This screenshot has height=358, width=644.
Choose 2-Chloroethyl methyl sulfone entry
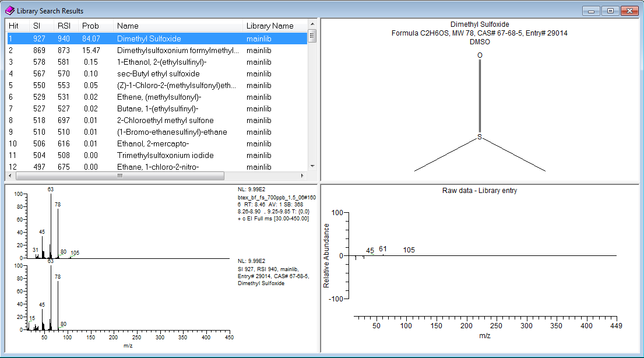[x=165, y=121]
